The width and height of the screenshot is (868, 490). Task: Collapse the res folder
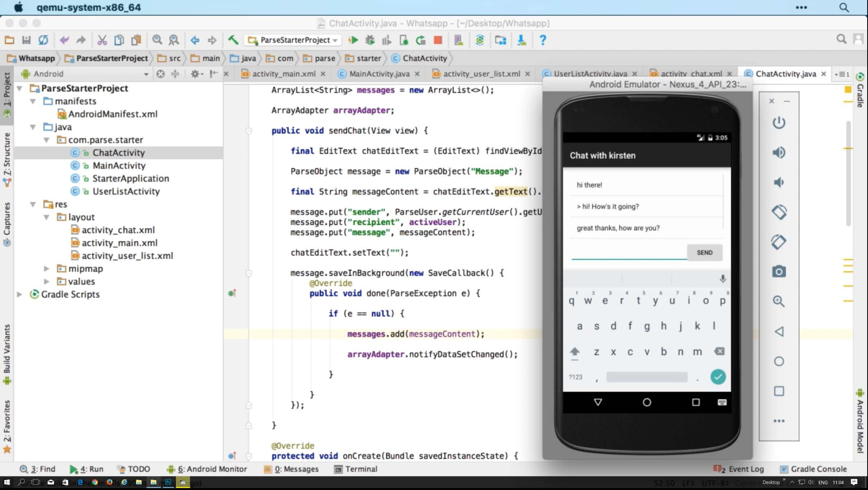pos(33,204)
